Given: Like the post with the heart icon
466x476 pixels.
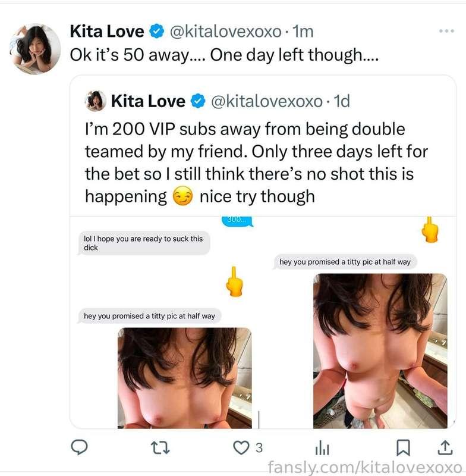Looking at the screenshot, I should (241, 448).
